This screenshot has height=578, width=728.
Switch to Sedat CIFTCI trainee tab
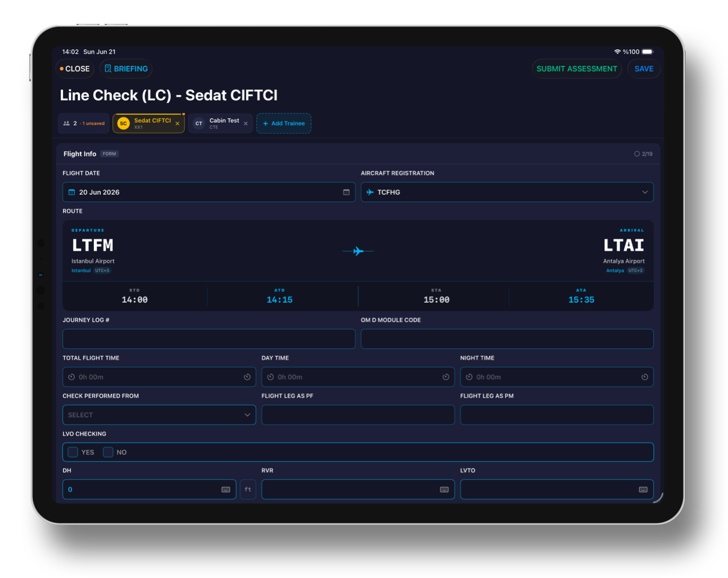pyautogui.click(x=149, y=124)
